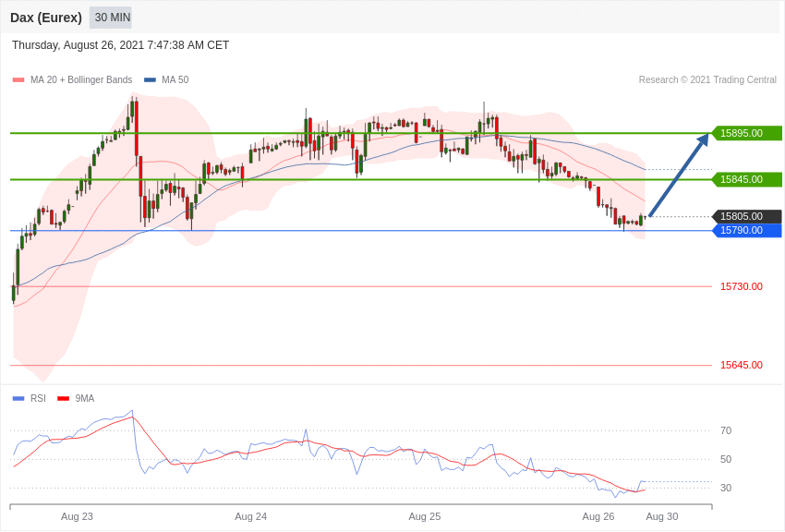785x532 pixels.
Task: Click the 15645.00 support level label
Action: 742,366
